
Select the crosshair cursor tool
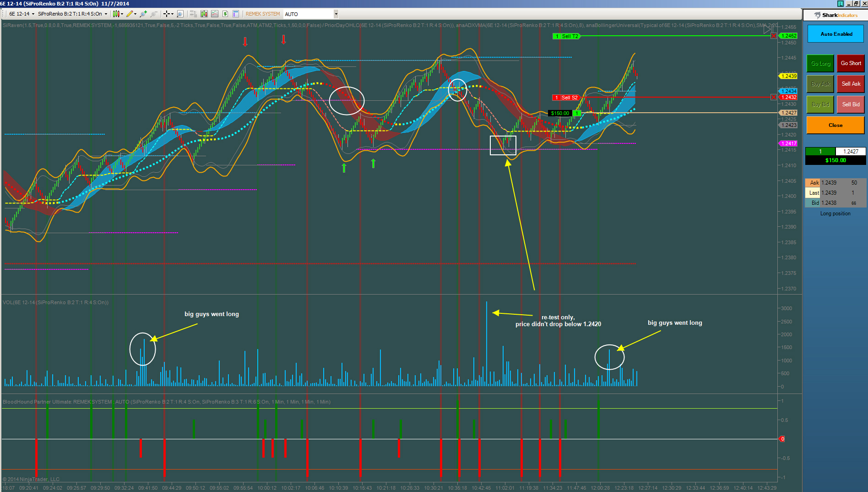pos(167,14)
